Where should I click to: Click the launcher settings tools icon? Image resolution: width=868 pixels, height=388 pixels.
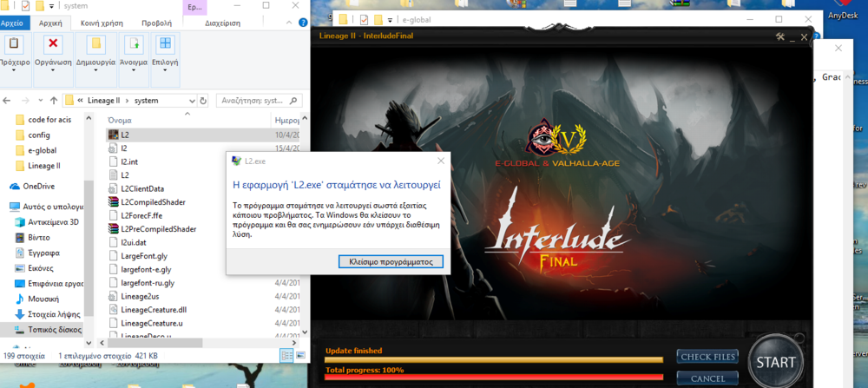tap(780, 36)
